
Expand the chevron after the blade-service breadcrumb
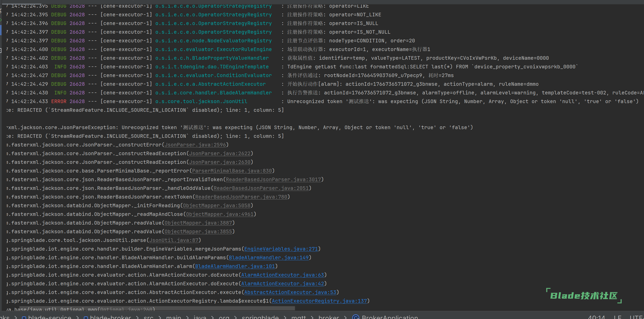[77, 317]
